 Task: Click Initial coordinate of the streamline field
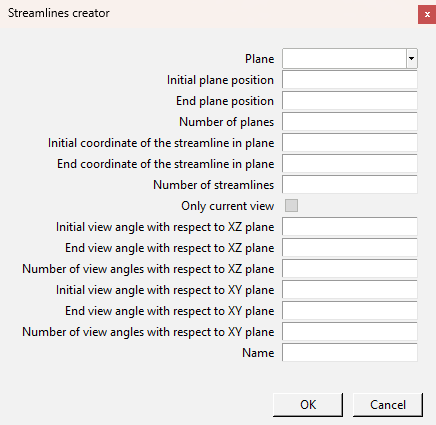pos(350,143)
